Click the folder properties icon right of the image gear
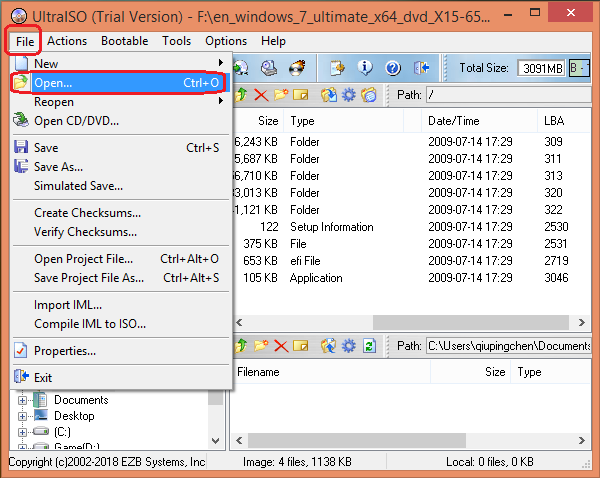Screen dimensions: 600x478 tap(368, 95)
